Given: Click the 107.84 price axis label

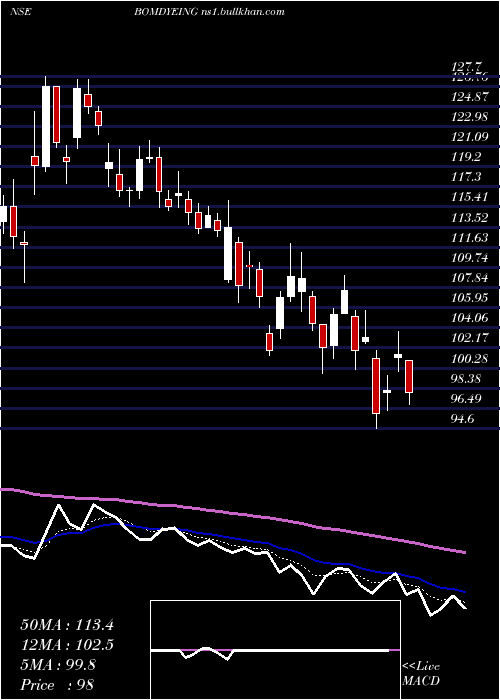Looking at the screenshot, I should 470,278.
